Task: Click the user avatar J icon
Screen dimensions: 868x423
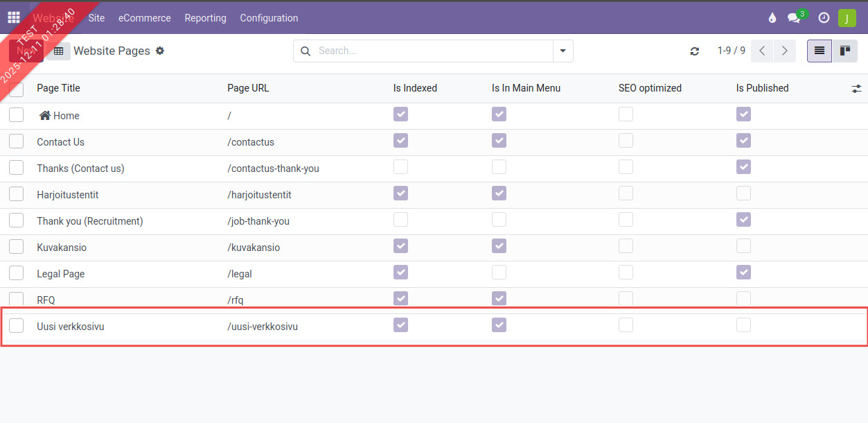Action: (847, 18)
